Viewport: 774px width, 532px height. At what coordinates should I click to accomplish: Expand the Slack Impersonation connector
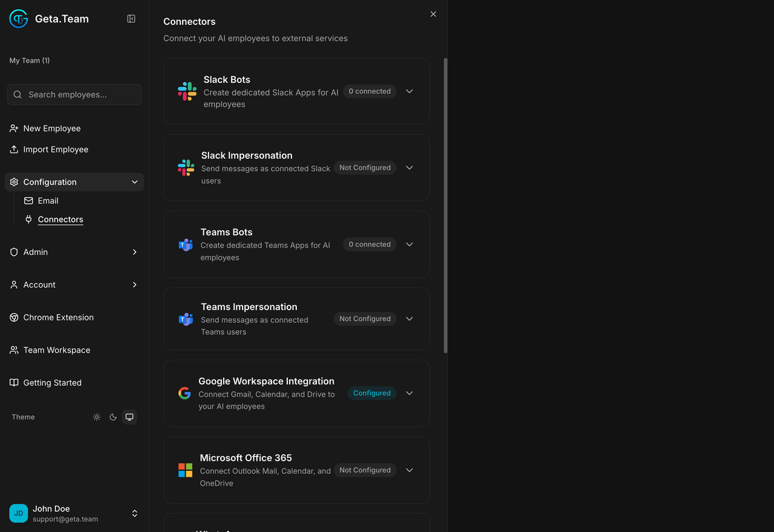tap(409, 167)
